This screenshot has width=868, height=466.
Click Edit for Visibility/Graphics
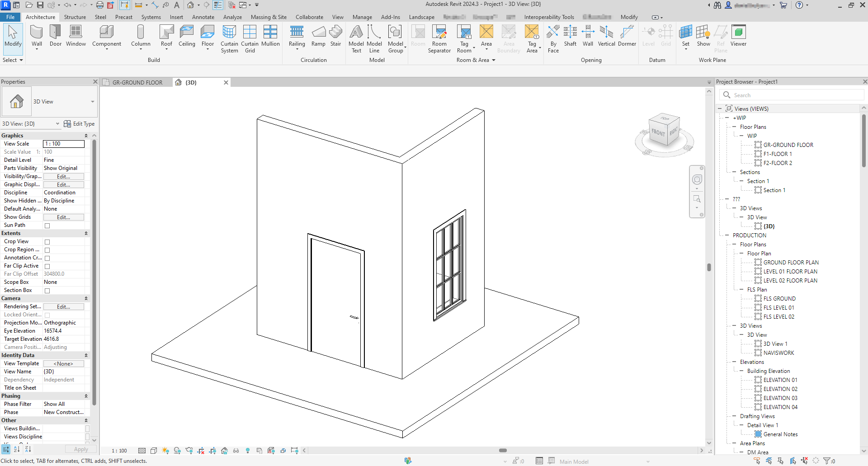[63, 176]
